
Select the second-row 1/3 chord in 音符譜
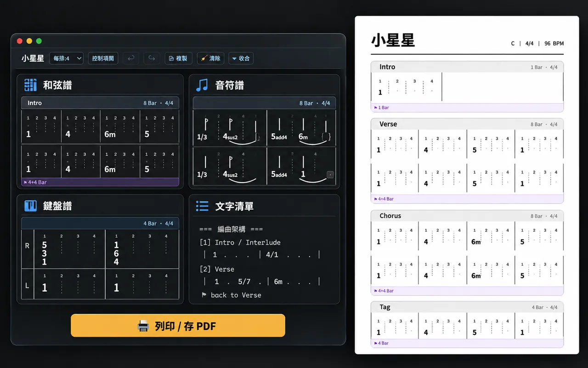(202, 174)
